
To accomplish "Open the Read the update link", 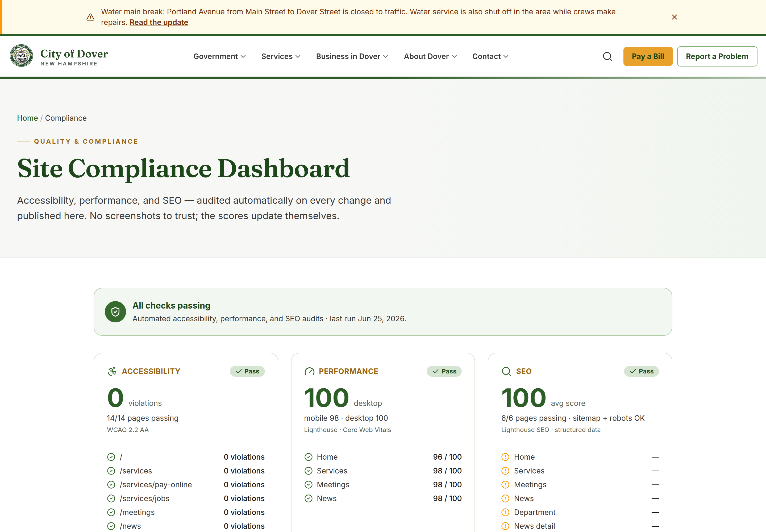I will pos(159,22).
